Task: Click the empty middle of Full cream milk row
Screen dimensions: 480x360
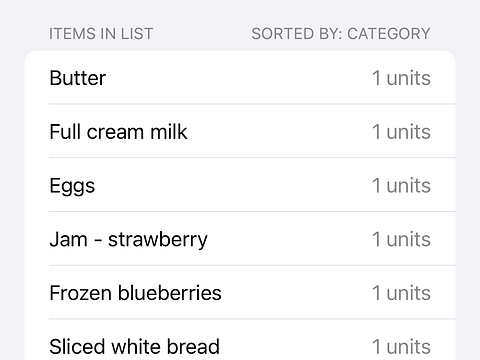Action: [280, 132]
